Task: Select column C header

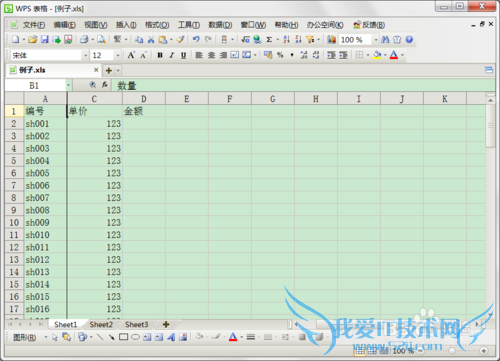Action: click(94, 99)
